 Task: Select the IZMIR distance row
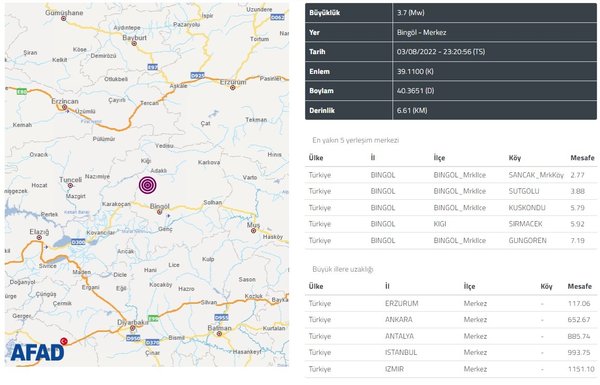451,369
